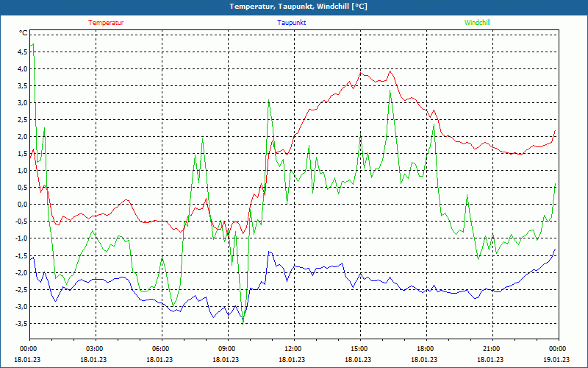Select the 21:00 time label on the x-axis
588x368 pixels.
pos(491,349)
